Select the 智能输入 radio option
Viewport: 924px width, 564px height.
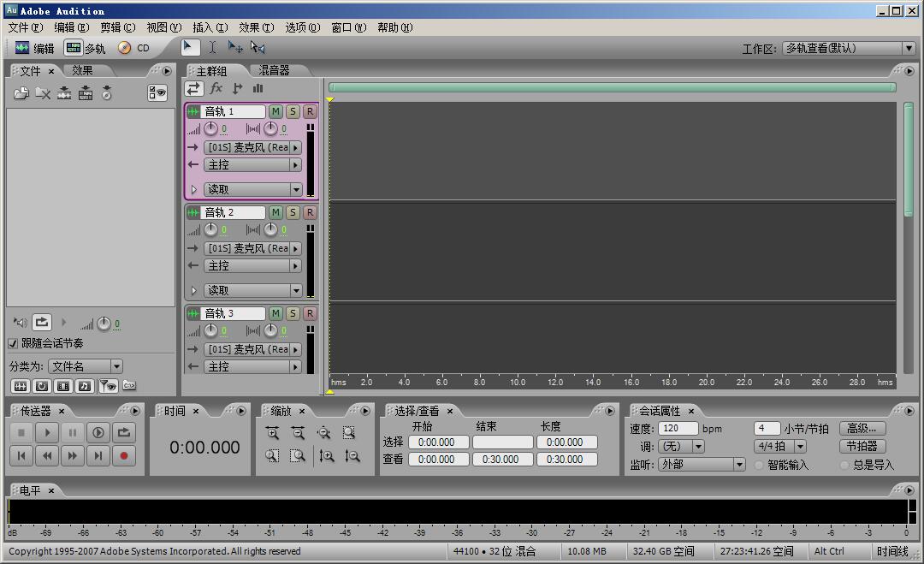(759, 465)
